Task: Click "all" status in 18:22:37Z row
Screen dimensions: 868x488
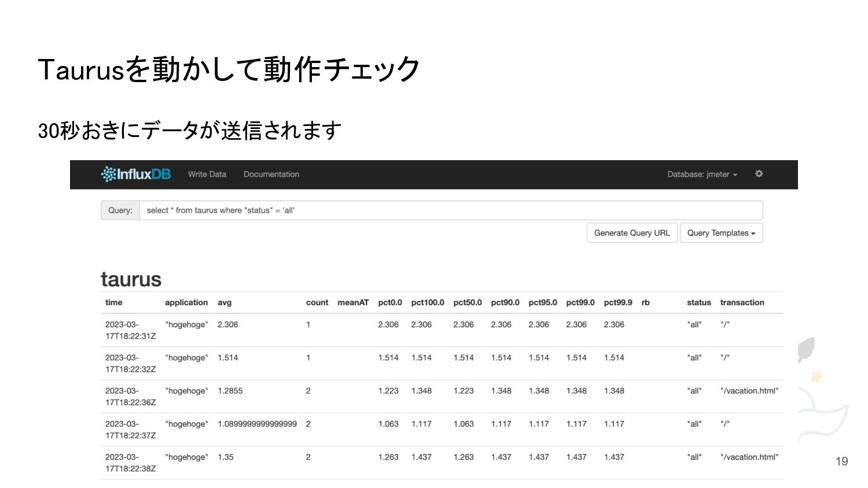Action: click(694, 424)
